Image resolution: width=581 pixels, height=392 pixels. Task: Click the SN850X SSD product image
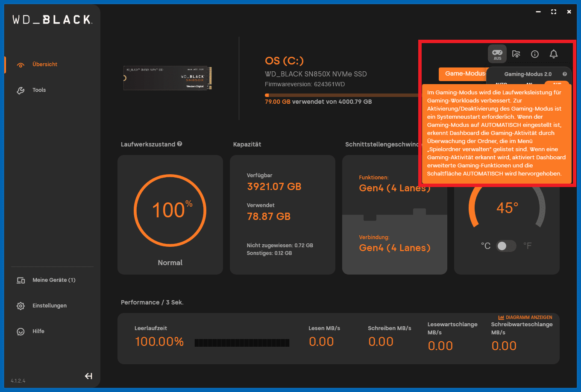point(167,78)
